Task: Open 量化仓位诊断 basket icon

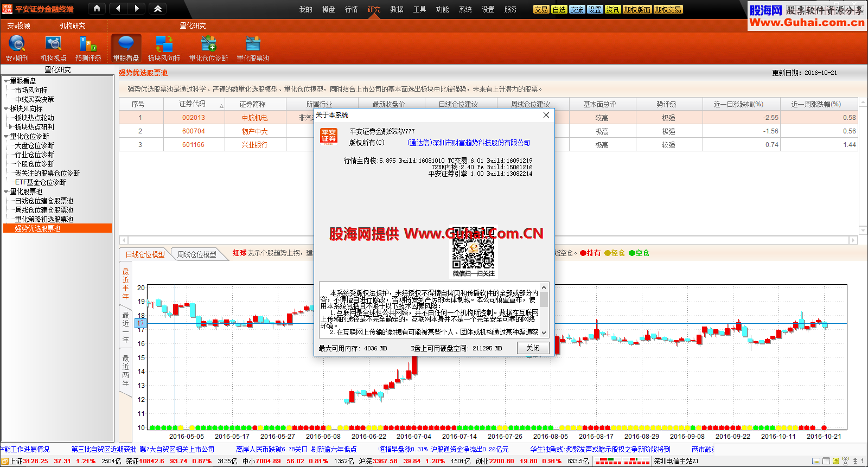Action: click(x=208, y=43)
